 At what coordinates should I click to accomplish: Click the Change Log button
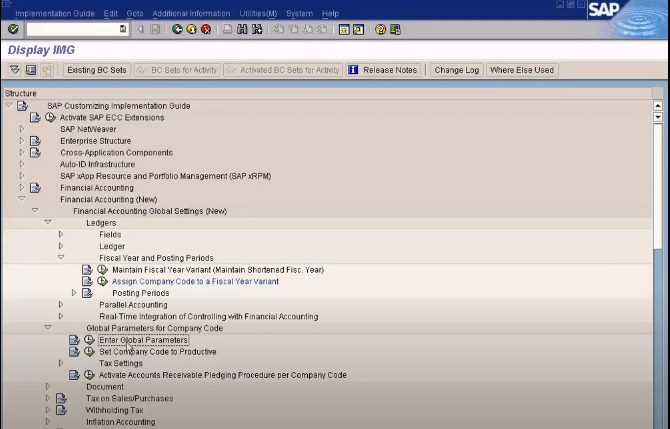pos(457,70)
